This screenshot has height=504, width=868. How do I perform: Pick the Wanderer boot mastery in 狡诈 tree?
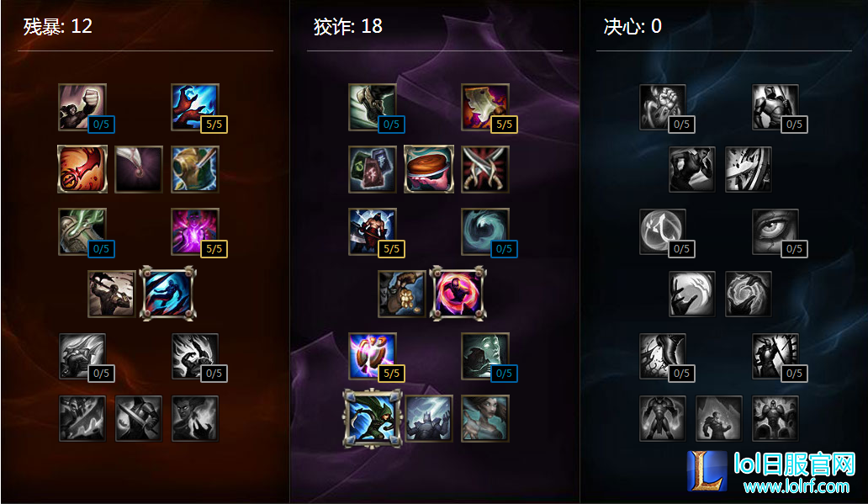(x=373, y=107)
